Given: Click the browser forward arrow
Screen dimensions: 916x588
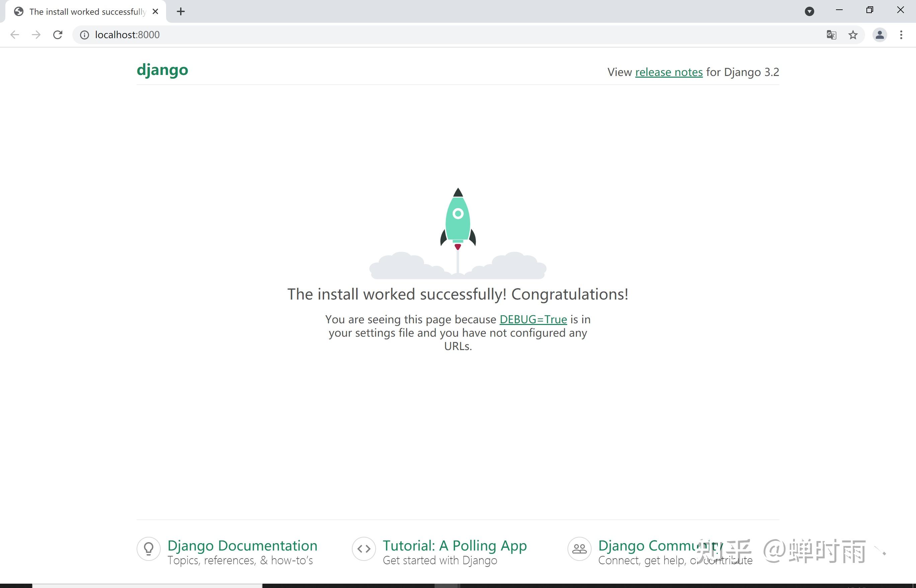Looking at the screenshot, I should (x=36, y=35).
